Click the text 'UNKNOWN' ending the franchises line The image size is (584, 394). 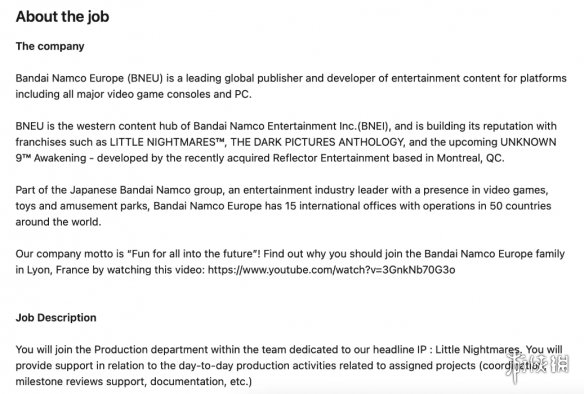[528, 142]
